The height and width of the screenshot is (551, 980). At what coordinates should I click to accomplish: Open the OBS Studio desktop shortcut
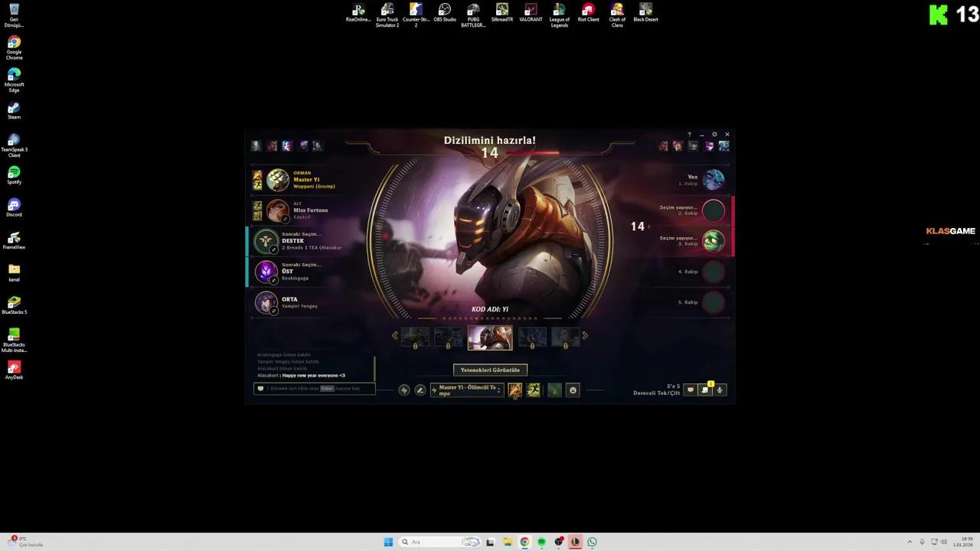(445, 13)
